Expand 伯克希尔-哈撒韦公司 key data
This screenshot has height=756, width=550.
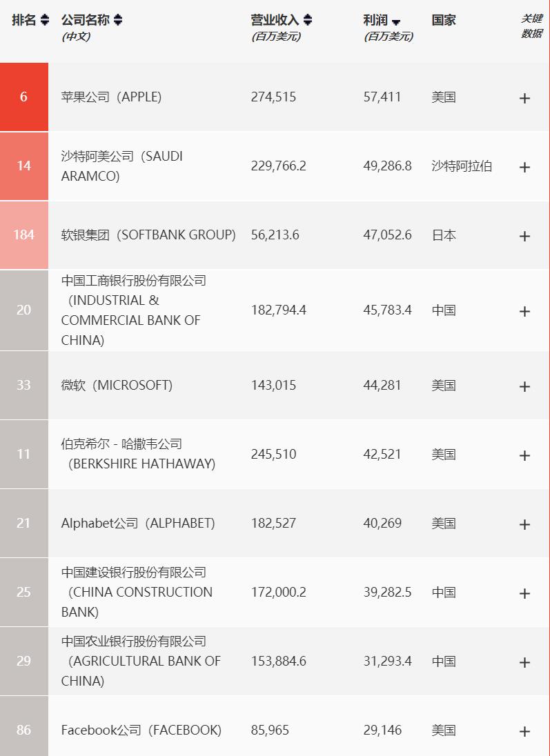[525, 454]
